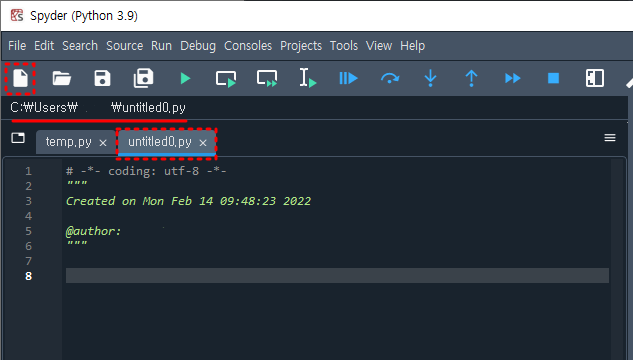The image size is (633, 360).
Task: Step return up-arrow debug icon
Action: coord(471,78)
